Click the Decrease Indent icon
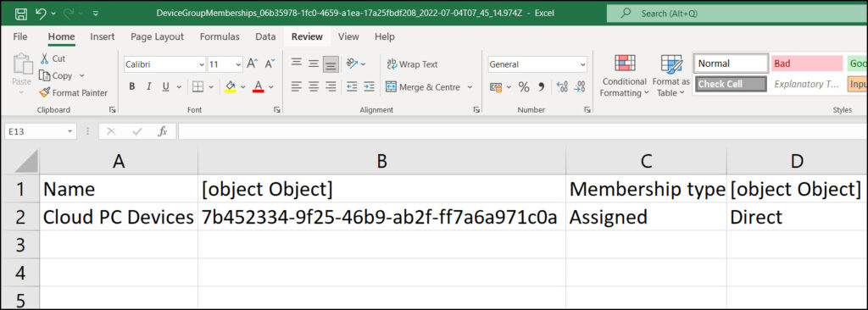 [352, 87]
